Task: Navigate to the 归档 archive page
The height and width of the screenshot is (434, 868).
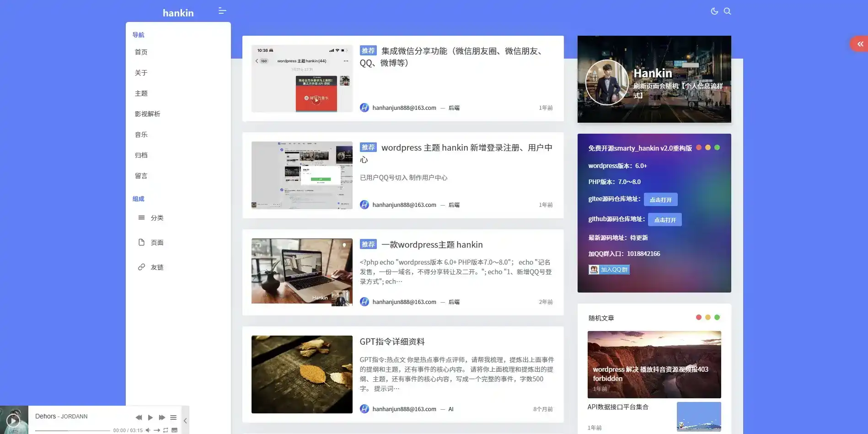Action: pos(141,155)
